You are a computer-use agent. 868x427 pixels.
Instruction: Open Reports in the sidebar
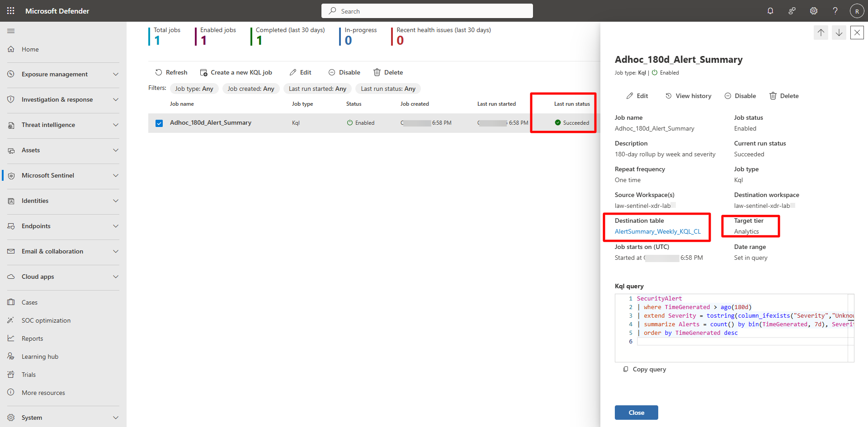[32, 338]
